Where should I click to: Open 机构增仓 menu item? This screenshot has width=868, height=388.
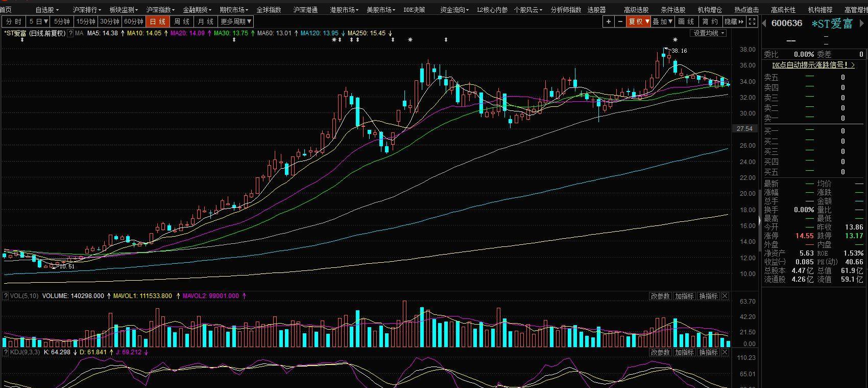click(710, 10)
